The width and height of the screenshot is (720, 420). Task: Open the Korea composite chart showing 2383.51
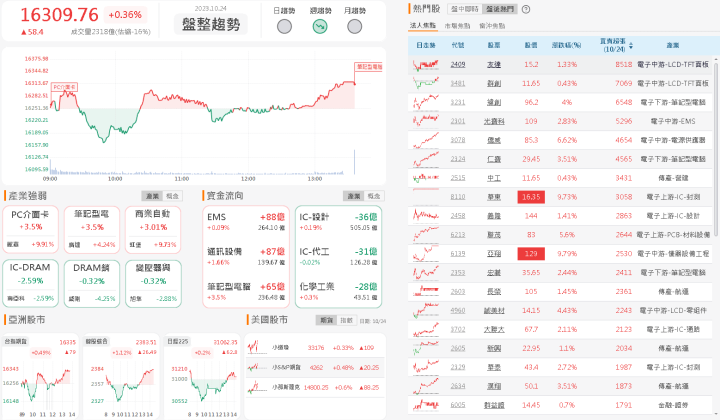click(121, 376)
